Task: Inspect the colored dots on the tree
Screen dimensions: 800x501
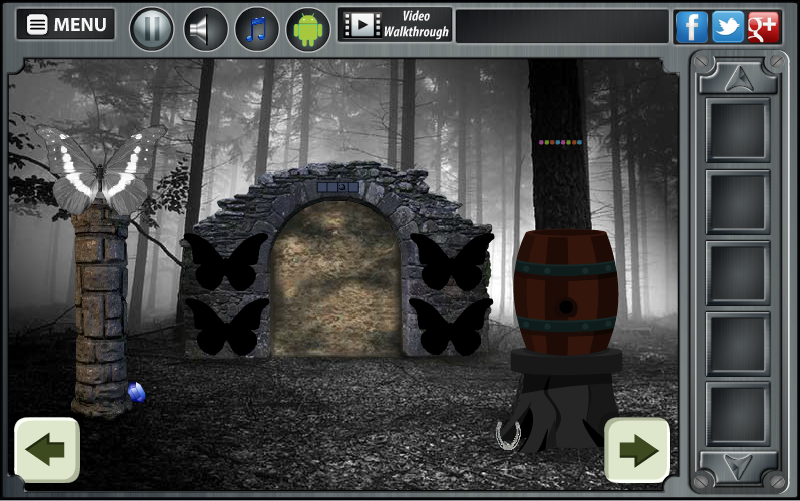Action: click(560, 142)
